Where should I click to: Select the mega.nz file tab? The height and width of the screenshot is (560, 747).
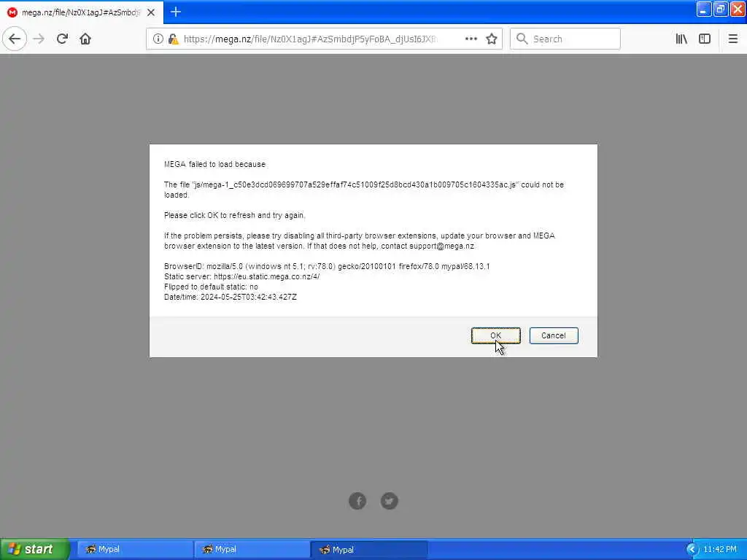[x=81, y=12]
